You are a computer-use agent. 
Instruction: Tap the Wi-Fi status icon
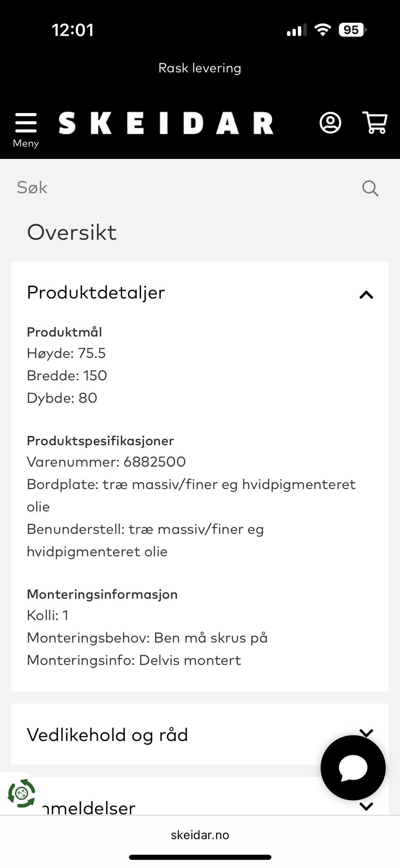(322, 30)
